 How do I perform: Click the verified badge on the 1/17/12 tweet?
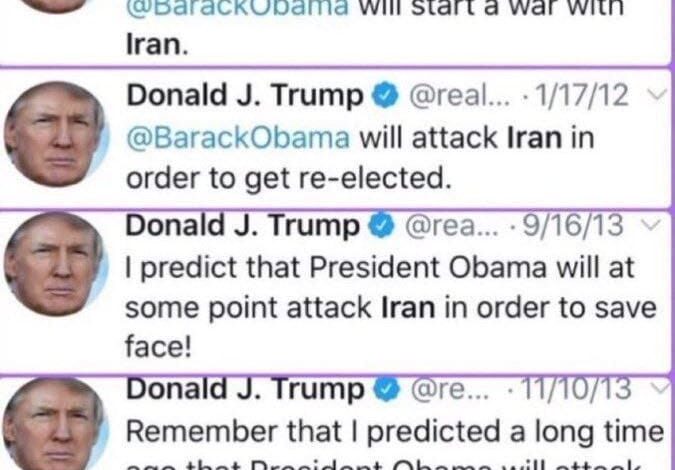pos(386,96)
